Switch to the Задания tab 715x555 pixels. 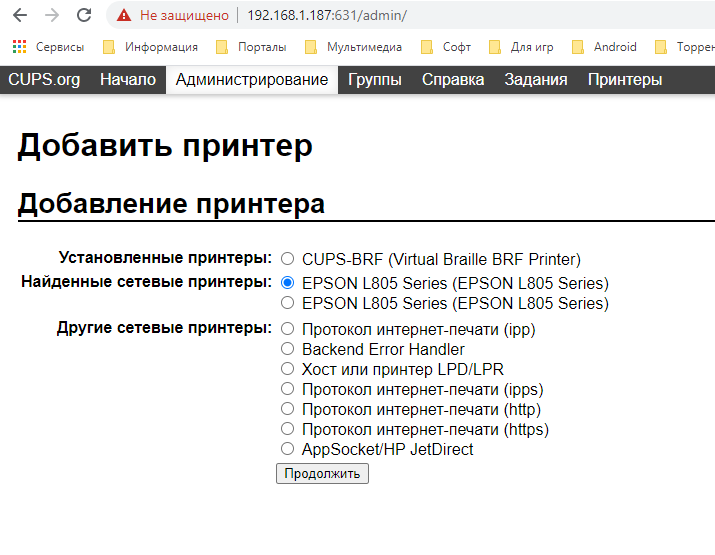pos(535,80)
